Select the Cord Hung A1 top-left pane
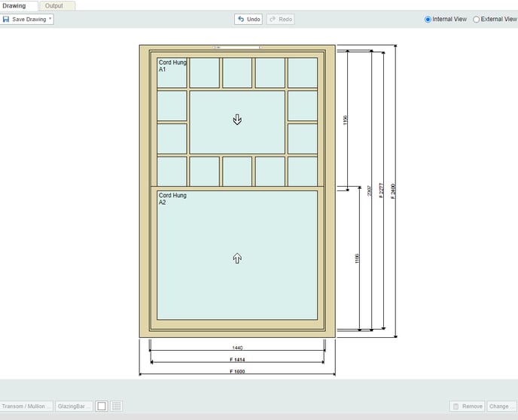The width and height of the screenshot is (518, 420). (172, 74)
